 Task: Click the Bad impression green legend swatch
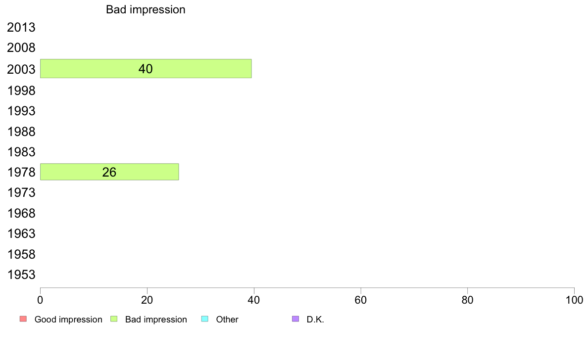(113, 319)
